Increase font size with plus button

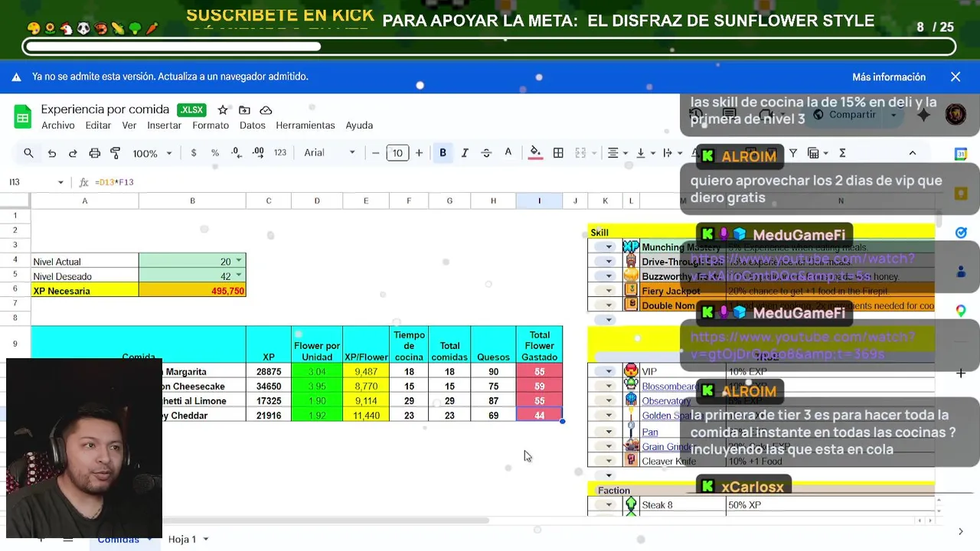pos(419,153)
